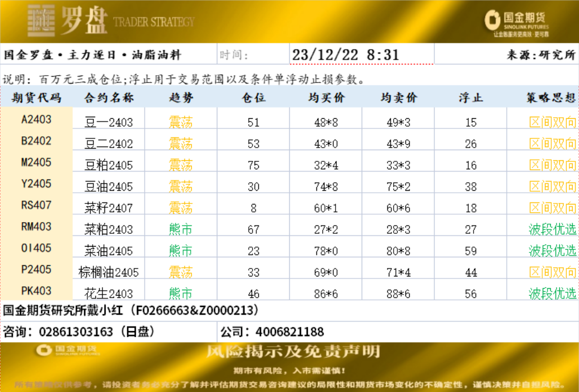Select the date cell 23/12/22 8:31
Viewport: 579px width, 392px height.
pos(362,55)
